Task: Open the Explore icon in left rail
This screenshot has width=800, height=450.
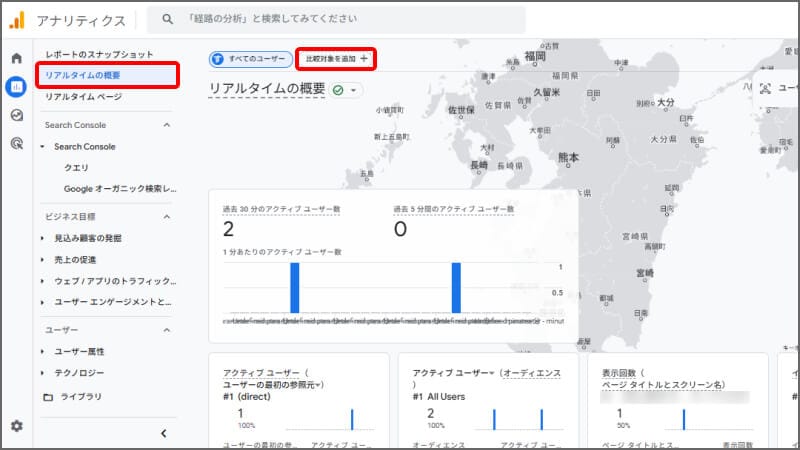Action: click(16, 115)
